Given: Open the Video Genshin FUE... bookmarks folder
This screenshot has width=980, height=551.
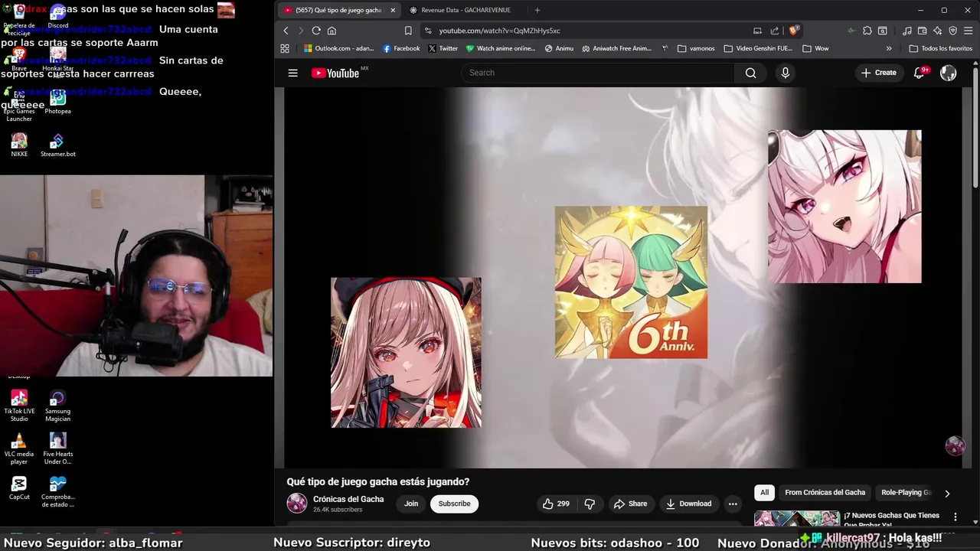Looking at the screenshot, I should 757,48.
